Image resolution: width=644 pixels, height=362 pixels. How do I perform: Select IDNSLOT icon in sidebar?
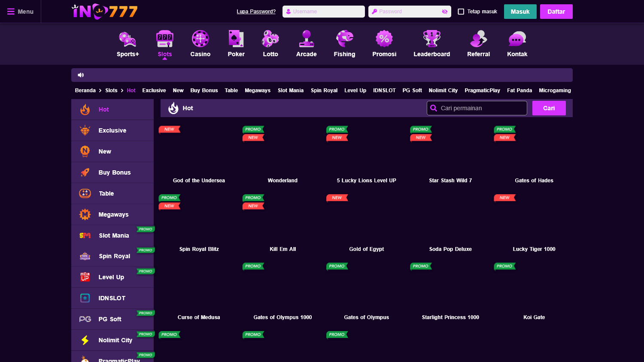pyautogui.click(x=85, y=298)
